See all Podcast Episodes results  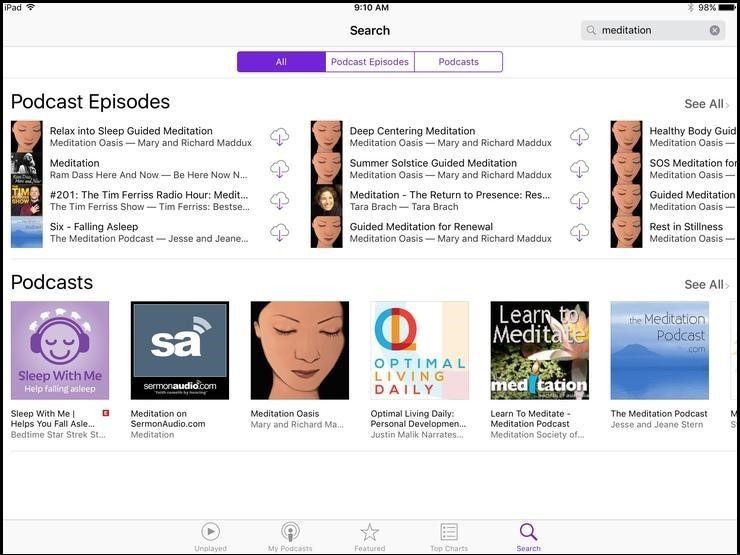point(706,104)
